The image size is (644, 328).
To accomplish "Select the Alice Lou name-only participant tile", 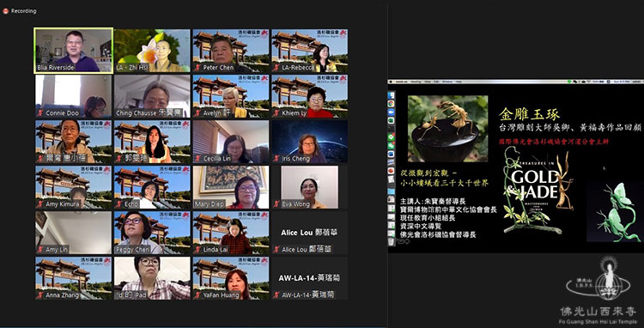I will 310,233.
